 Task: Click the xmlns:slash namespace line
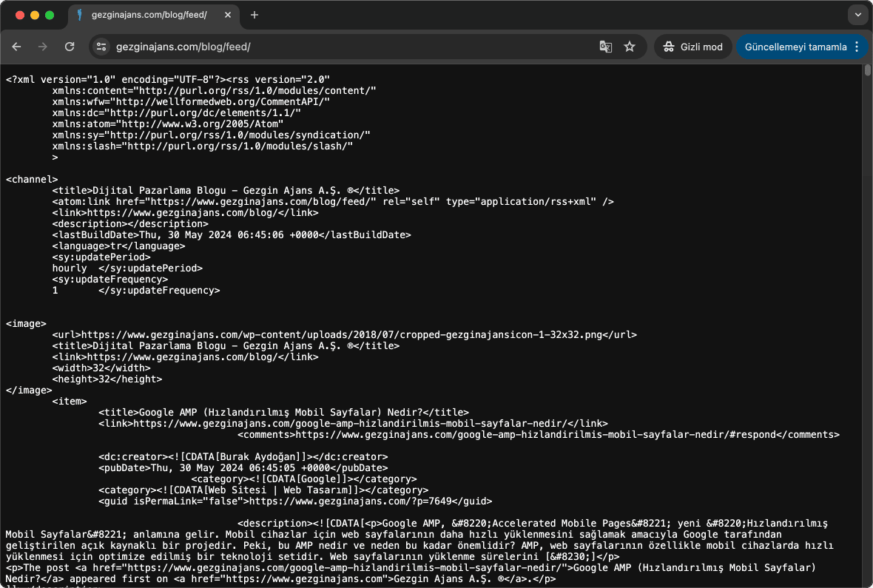203,146
